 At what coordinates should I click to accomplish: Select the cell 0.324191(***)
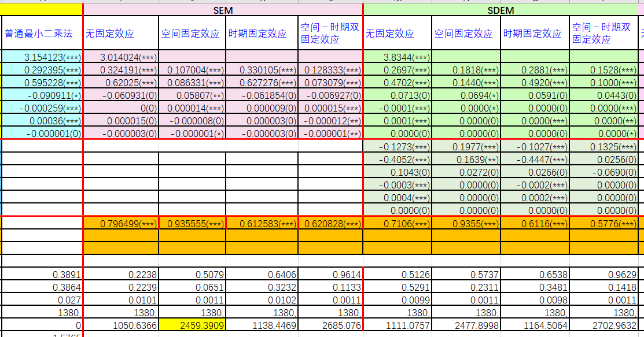[x=121, y=70]
